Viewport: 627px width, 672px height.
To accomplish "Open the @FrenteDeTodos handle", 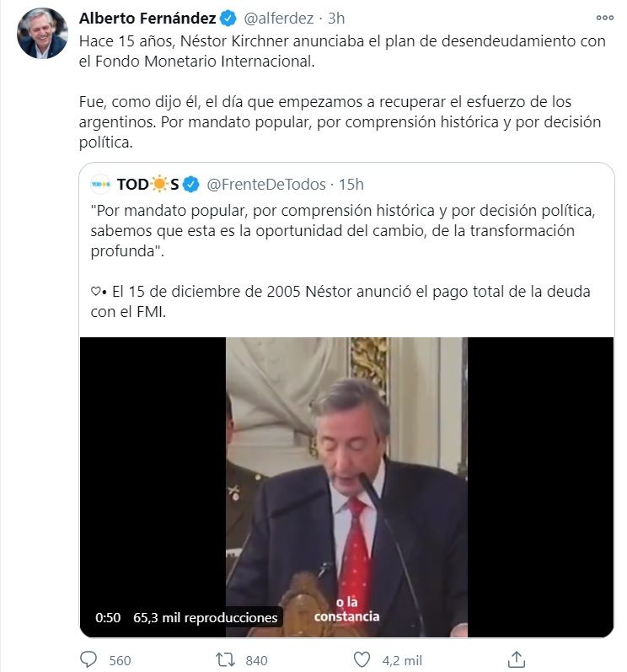I will 266,185.
